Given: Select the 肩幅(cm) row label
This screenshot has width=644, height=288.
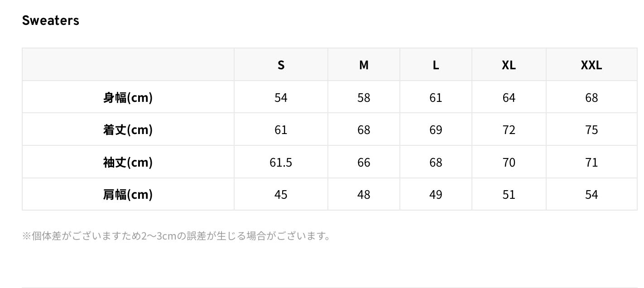Looking at the screenshot, I should (128, 194).
